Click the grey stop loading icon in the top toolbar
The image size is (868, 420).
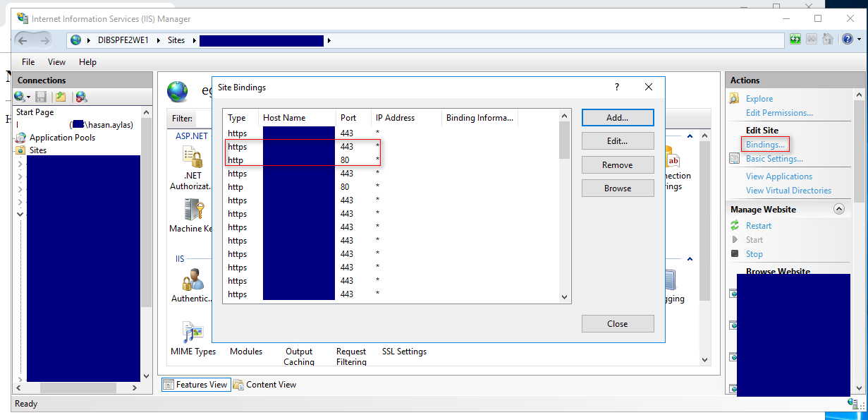pos(812,39)
